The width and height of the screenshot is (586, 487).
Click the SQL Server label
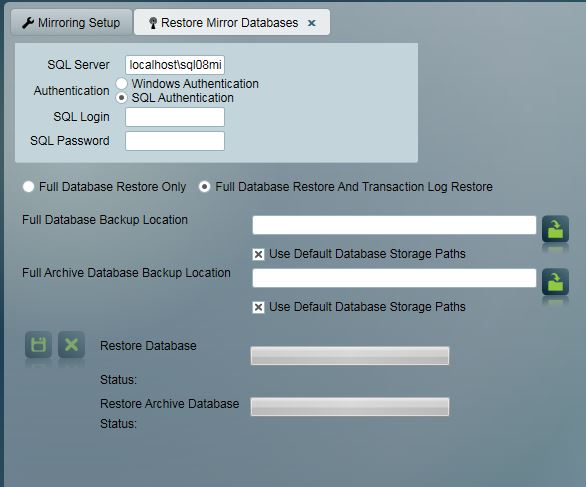[78, 65]
